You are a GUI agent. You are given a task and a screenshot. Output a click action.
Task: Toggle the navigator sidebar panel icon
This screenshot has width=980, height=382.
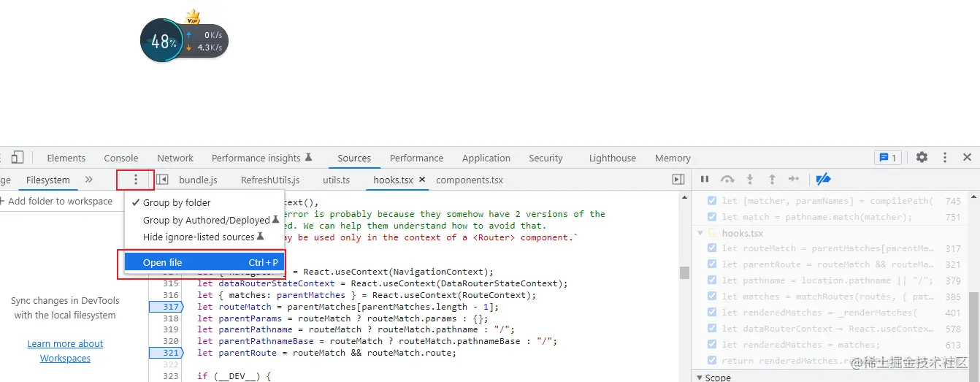pyautogui.click(x=163, y=180)
